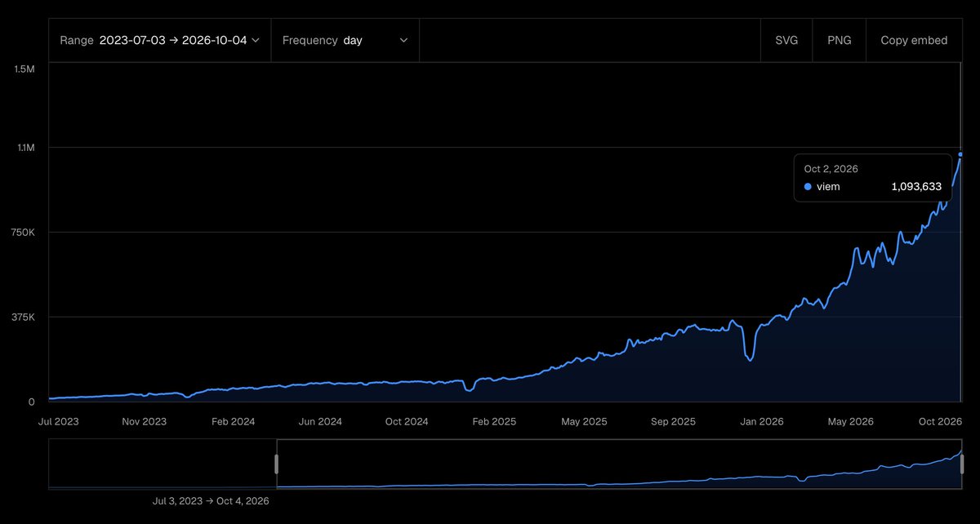Click the viem series label in tooltip

(x=828, y=187)
